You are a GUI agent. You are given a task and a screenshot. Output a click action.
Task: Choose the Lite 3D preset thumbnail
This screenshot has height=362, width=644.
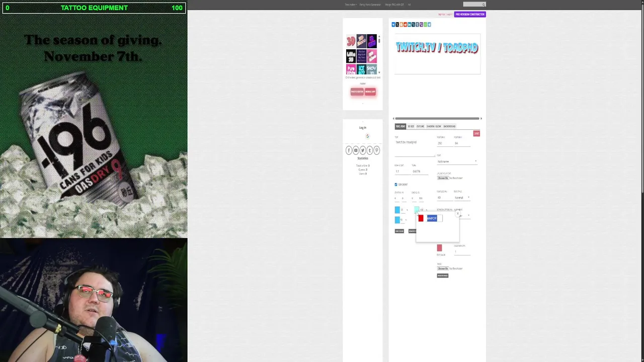(x=351, y=56)
